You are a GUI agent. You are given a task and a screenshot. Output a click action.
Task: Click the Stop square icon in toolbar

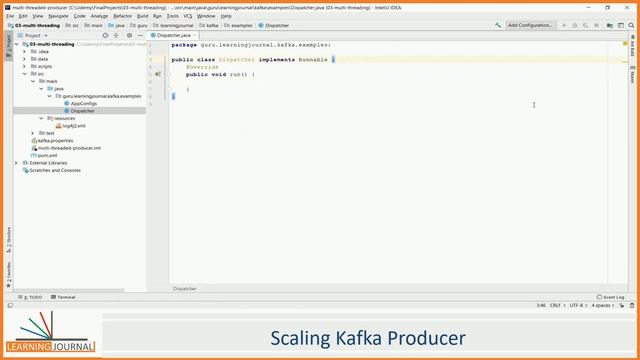click(596, 25)
